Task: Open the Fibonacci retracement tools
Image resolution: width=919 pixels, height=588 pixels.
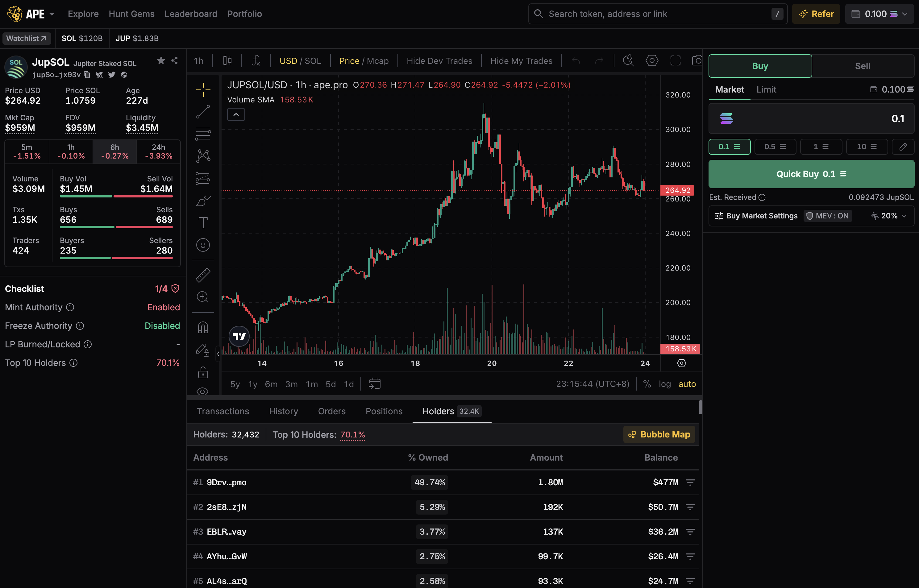Action: (x=203, y=134)
